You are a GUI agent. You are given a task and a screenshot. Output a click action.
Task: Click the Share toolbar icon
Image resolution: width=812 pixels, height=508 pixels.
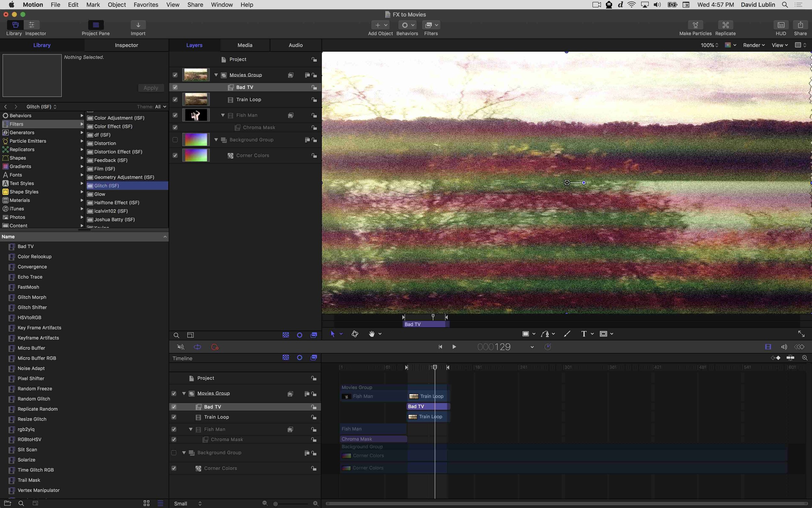tap(800, 25)
